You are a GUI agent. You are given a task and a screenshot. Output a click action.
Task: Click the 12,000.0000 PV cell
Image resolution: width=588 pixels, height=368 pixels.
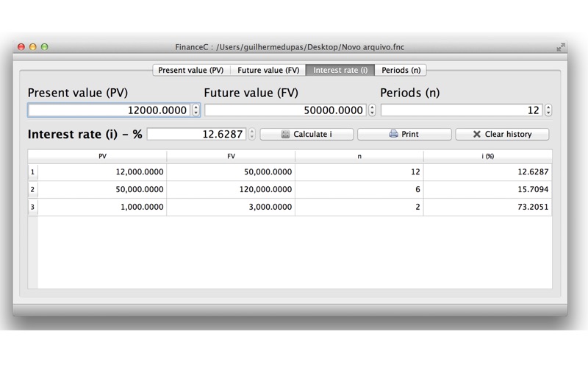[102, 172]
